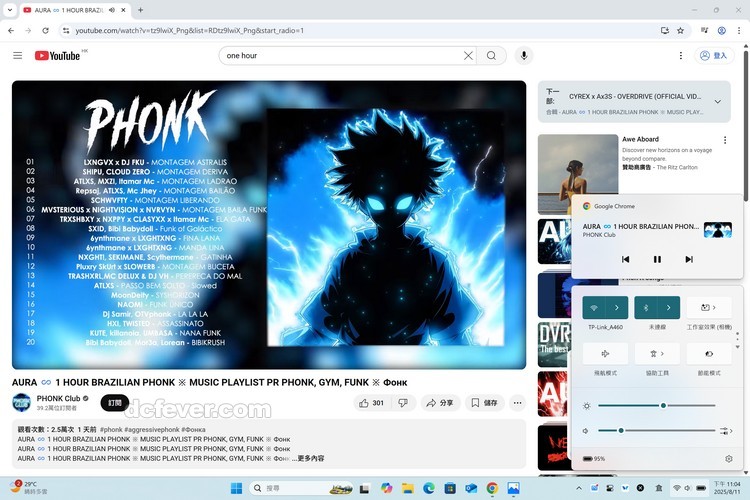750x500 pixels.
Task: Click the screen icon left of the bookmark star
Action: 665,31
